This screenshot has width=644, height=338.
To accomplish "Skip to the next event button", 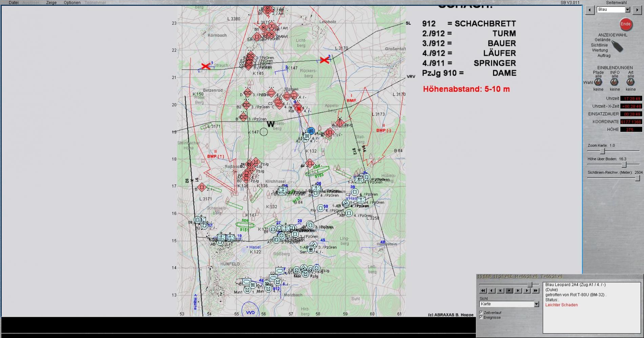I will 518,291.
